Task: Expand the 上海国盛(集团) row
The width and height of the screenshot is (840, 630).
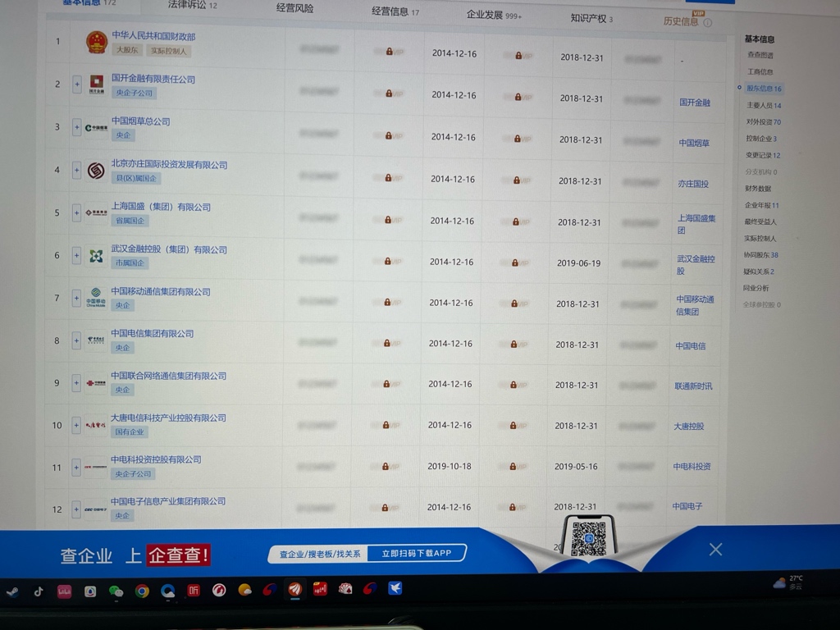Action: pos(76,212)
